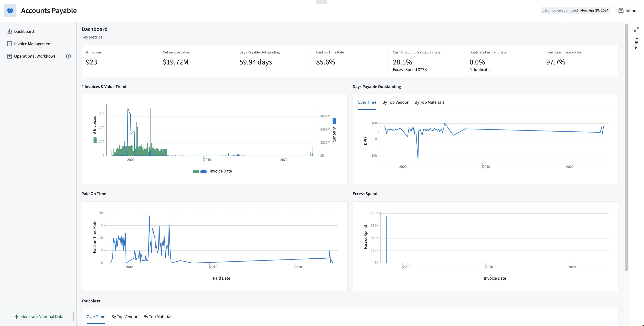Click the DPO axis label
This screenshot has width=644, height=326.
366,141
